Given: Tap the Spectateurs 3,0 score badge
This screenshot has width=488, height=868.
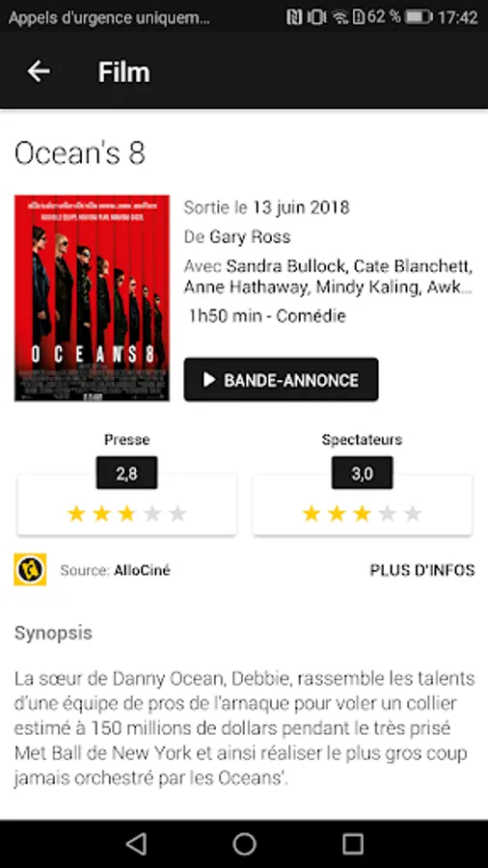Looking at the screenshot, I should click(x=363, y=473).
